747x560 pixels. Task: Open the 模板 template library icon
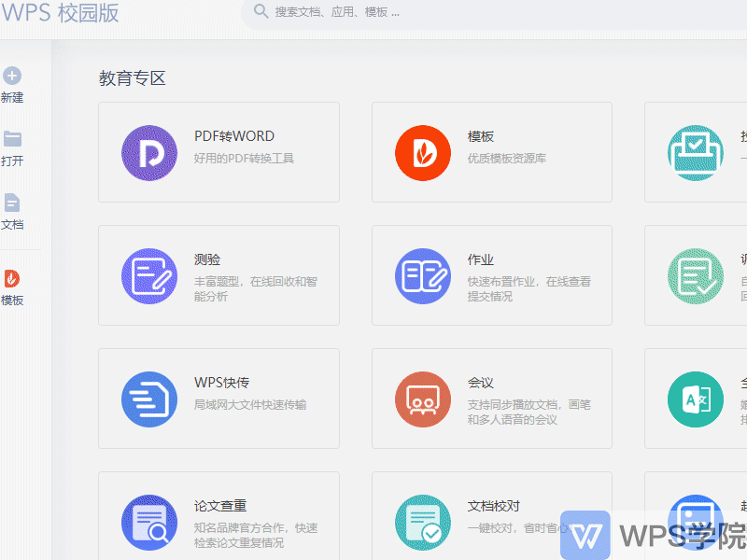[423, 152]
